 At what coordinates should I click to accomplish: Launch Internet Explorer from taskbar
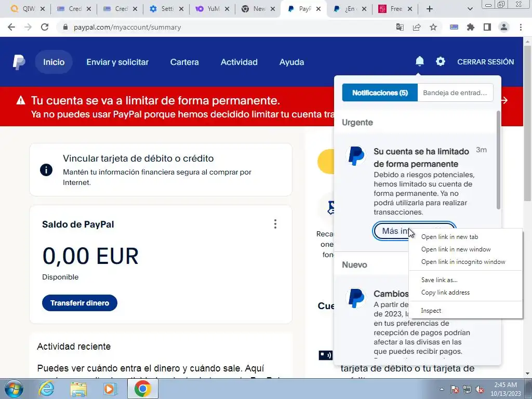coord(46,389)
